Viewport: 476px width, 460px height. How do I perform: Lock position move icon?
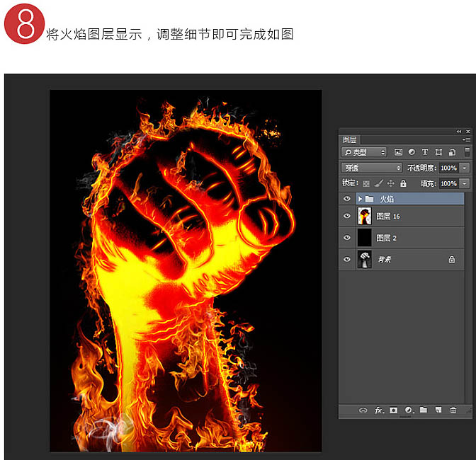click(391, 183)
